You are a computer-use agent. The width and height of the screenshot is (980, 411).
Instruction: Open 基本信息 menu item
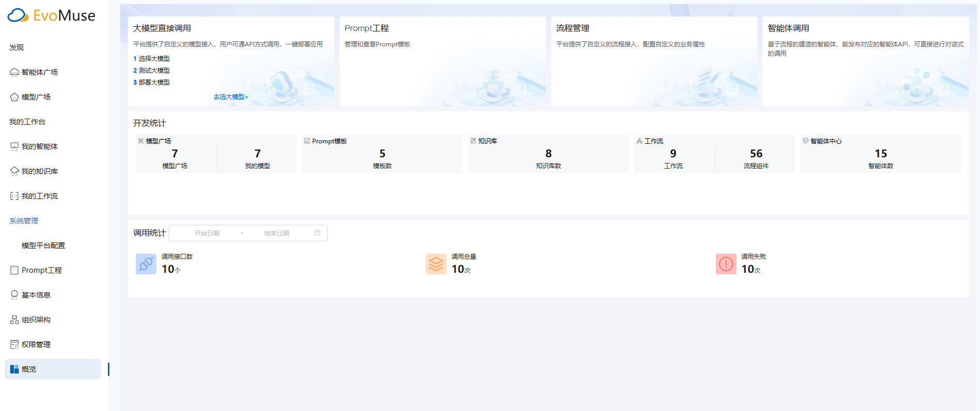click(53, 295)
